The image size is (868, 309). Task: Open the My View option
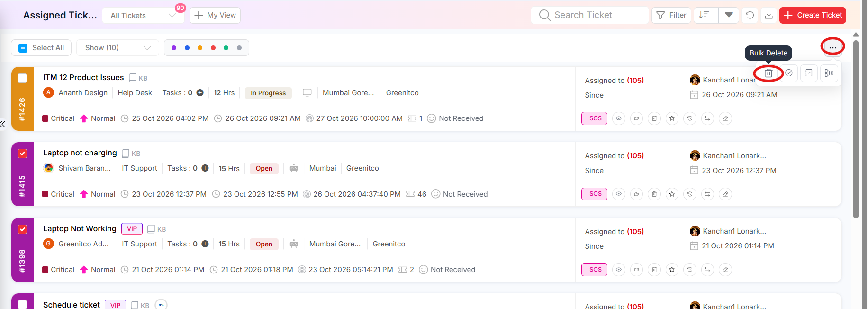215,15
